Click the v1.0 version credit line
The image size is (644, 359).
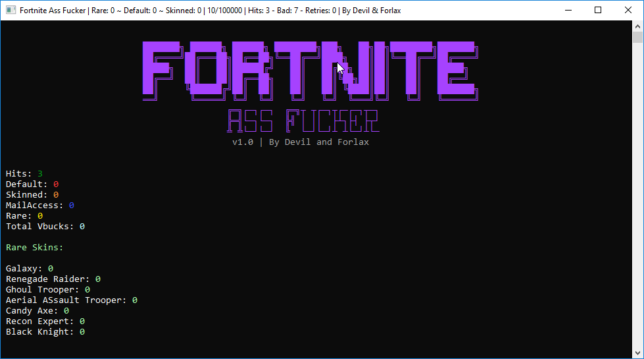[x=301, y=142]
